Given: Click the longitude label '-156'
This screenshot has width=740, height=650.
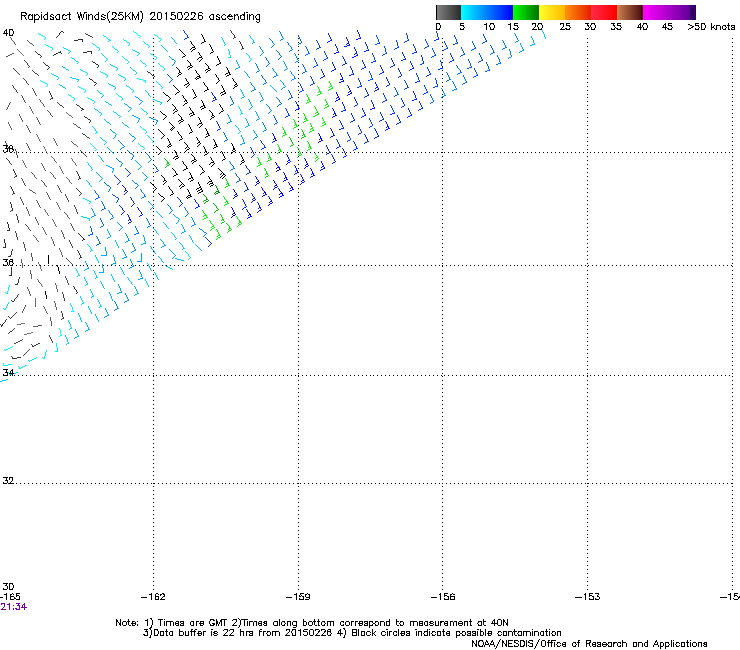Looking at the screenshot, I should [x=443, y=597].
